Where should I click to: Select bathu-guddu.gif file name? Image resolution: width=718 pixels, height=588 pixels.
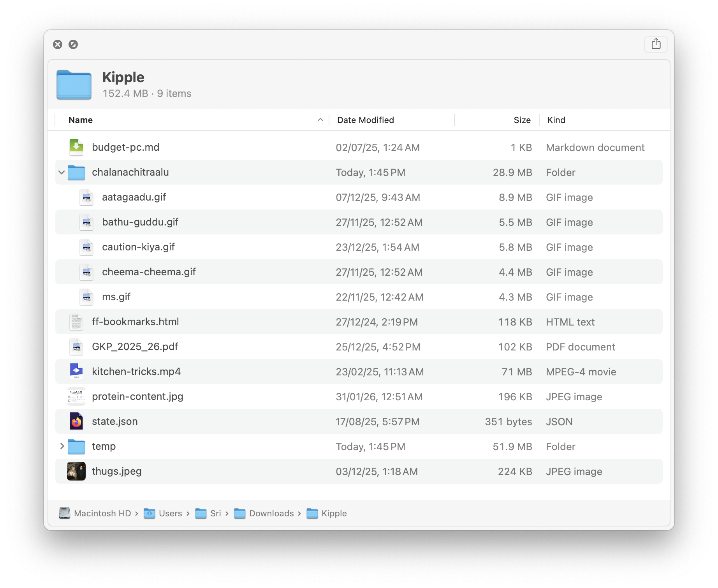[140, 222]
